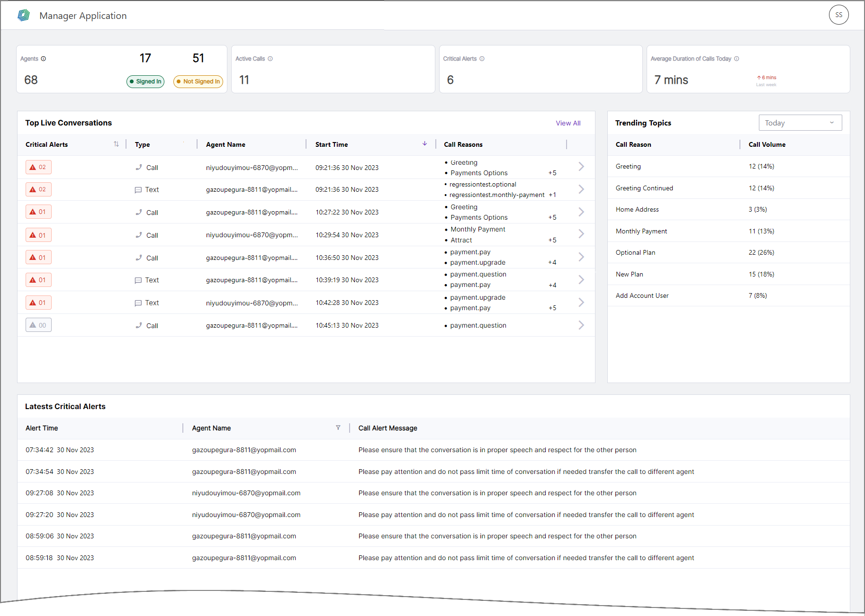Viewport: 865px width, 616px height.
Task: Click the 6 mins last week trend
Action: (x=766, y=80)
